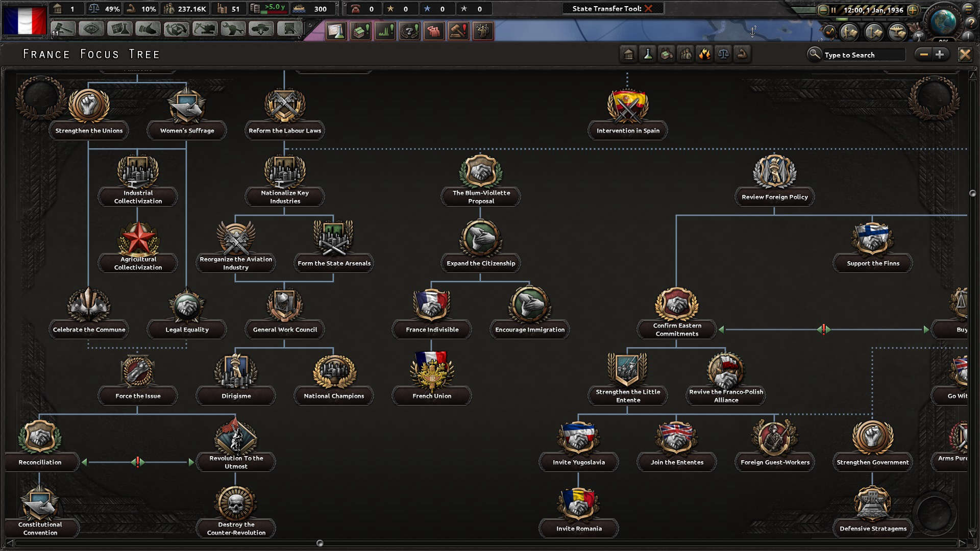Filter focus tree by industry focuses (factory icon)

click(x=667, y=54)
